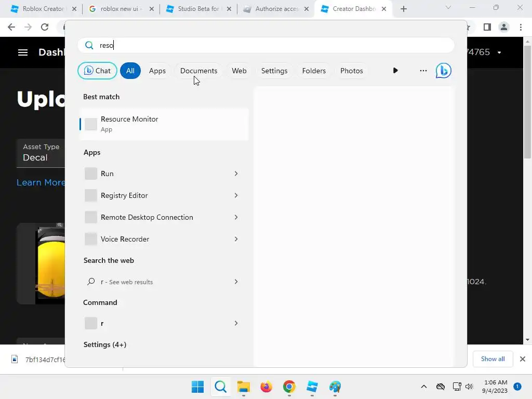The image size is (532, 399).
Task: Open the Voice Recorder result
Action: (164, 239)
